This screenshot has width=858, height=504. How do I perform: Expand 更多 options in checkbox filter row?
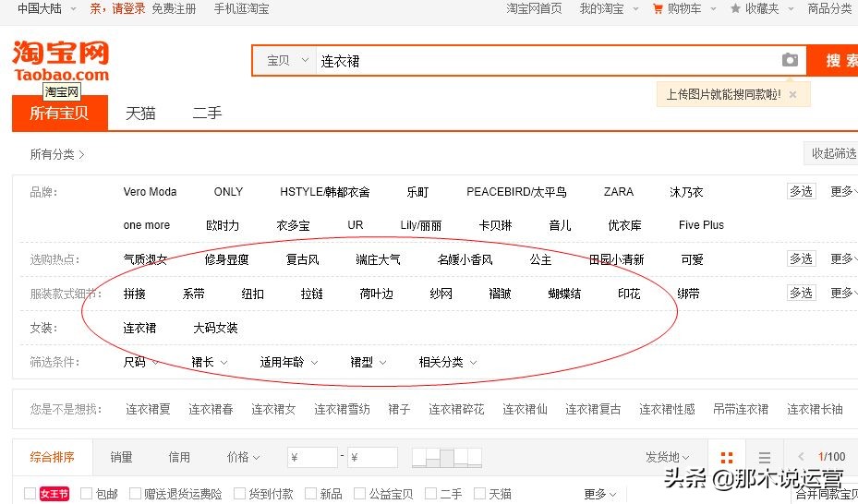coord(599,494)
